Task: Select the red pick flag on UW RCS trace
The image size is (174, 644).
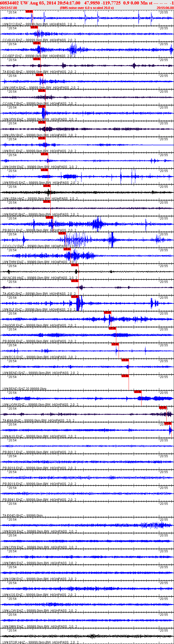Action: coord(115,344)
